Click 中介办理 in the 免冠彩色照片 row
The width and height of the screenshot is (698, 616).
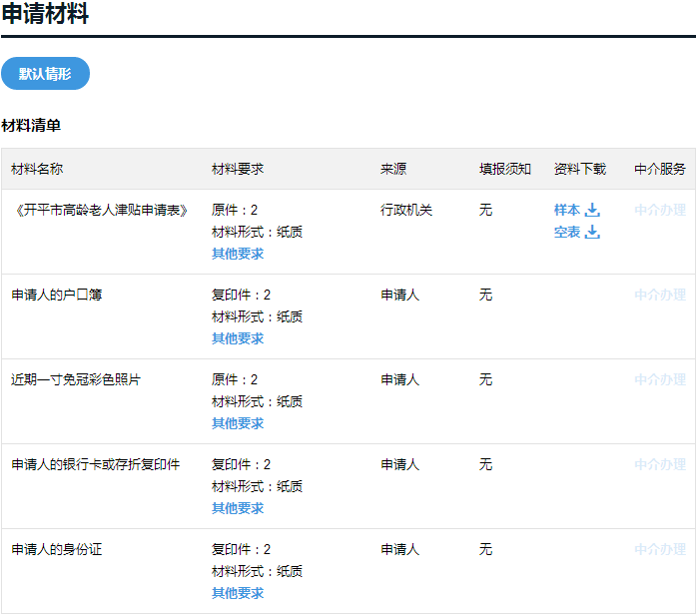660,379
